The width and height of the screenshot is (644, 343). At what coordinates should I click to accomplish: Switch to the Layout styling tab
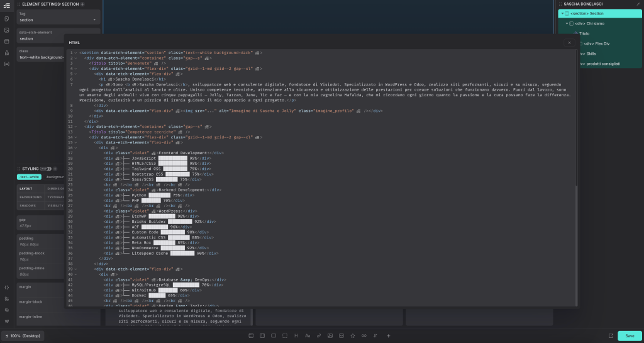[26, 188]
